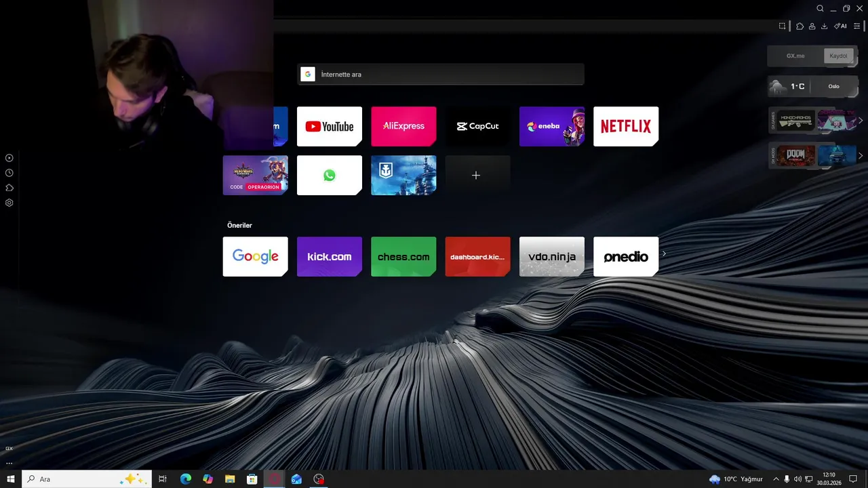Open the GX.me panel label
Screen dimensions: 868x488
tap(795, 56)
